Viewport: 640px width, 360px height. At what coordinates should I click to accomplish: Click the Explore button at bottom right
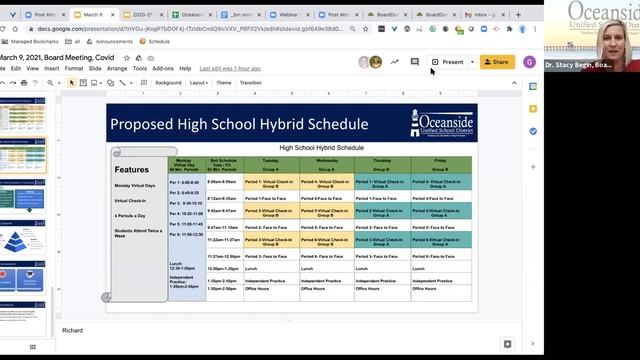click(507, 344)
